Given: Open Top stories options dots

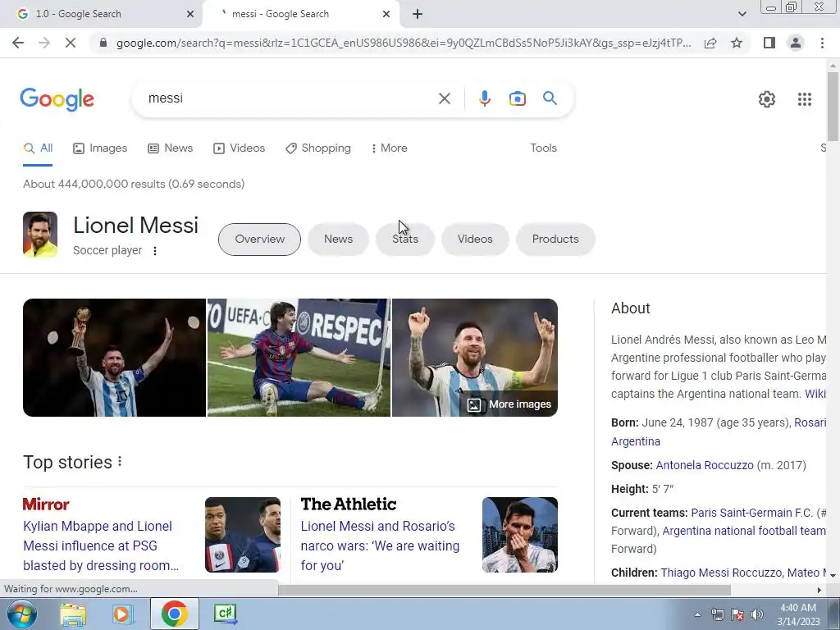Looking at the screenshot, I should point(120,461).
